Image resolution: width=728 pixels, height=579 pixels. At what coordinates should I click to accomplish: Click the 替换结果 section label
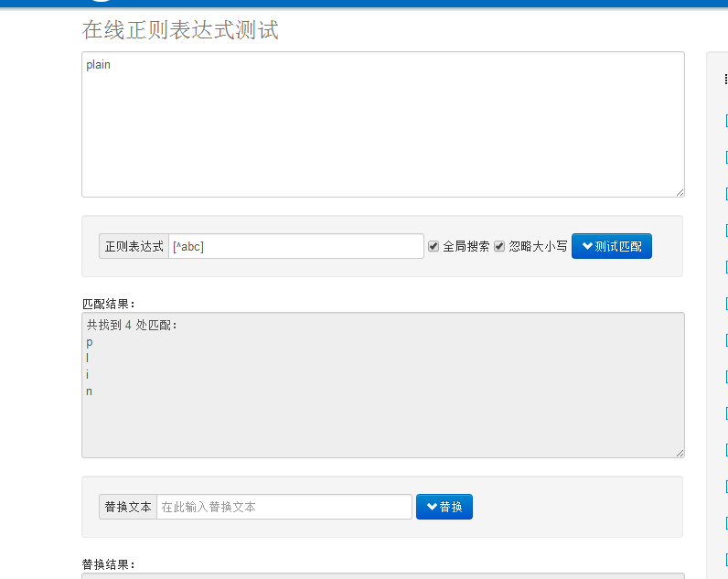tap(108, 564)
